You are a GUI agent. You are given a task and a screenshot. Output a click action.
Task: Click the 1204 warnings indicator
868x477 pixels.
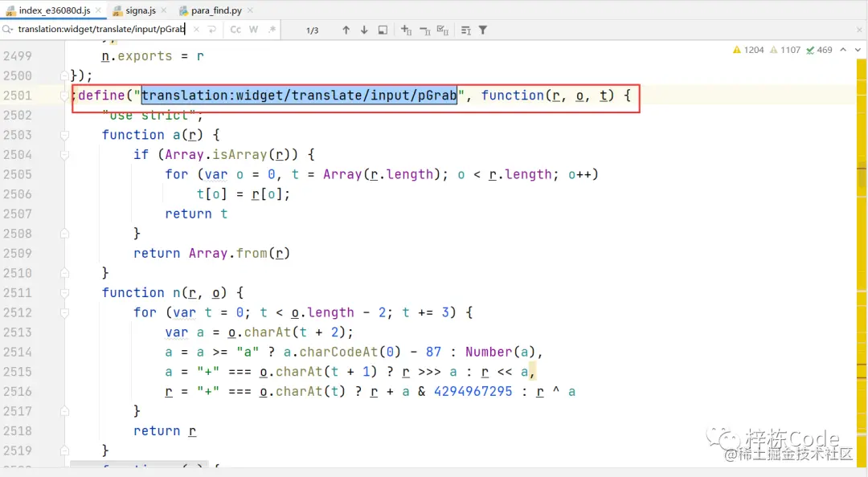click(748, 50)
